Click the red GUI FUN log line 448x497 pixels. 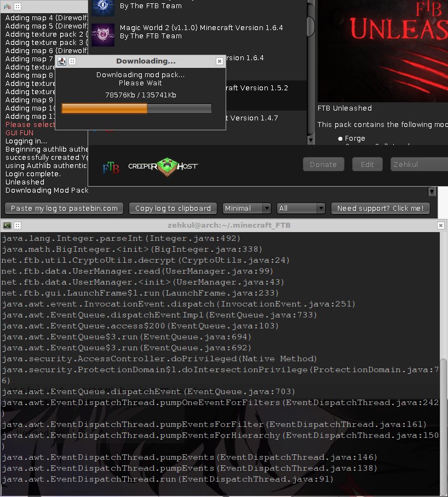(x=19, y=133)
